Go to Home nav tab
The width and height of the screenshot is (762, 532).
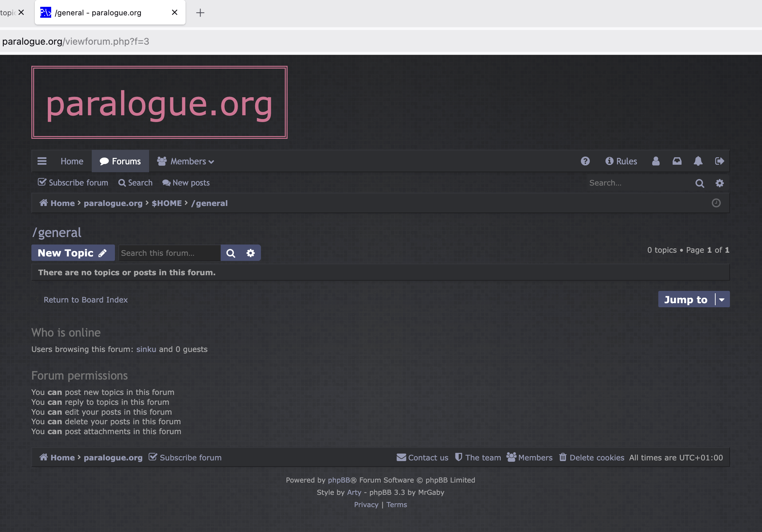[x=72, y=161]
